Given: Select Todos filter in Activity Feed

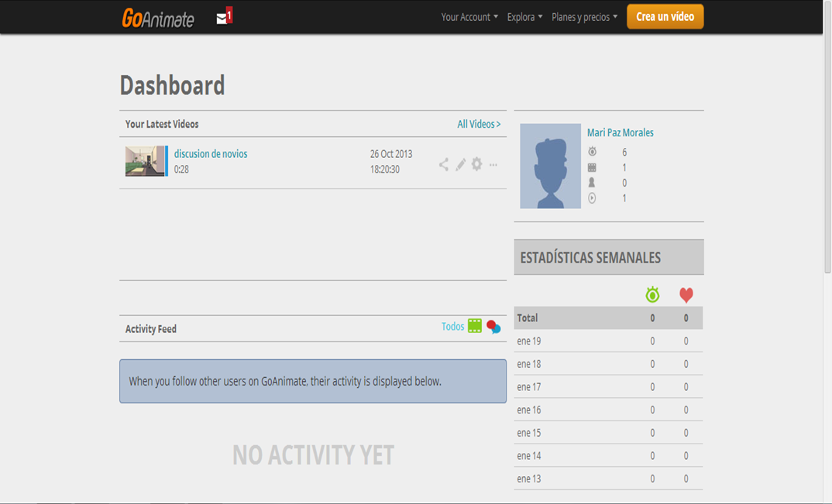Looking at the screenshot, I should click(x=452, y=327).
